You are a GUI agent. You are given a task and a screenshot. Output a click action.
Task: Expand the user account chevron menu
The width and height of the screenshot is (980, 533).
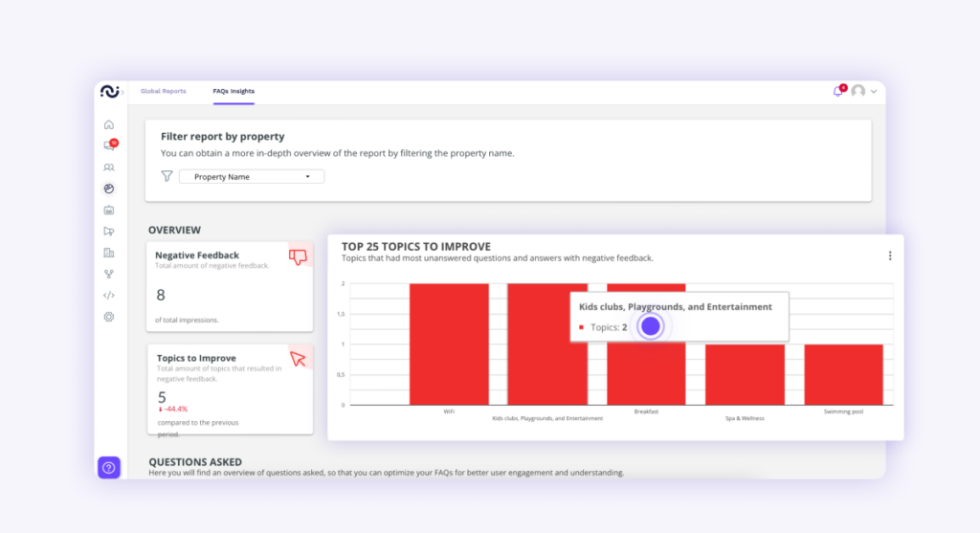pyautogui.click(x=874, y=92)
